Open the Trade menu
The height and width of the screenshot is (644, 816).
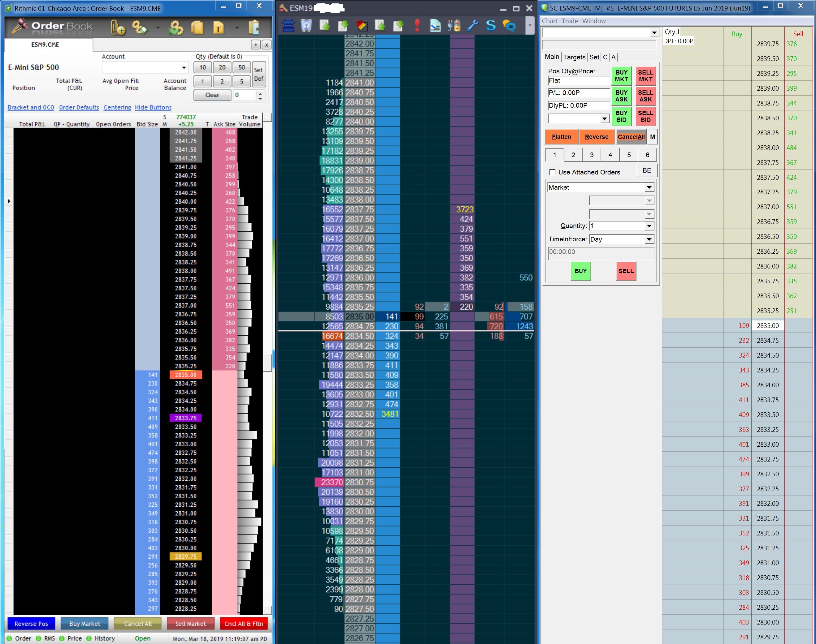569,21
